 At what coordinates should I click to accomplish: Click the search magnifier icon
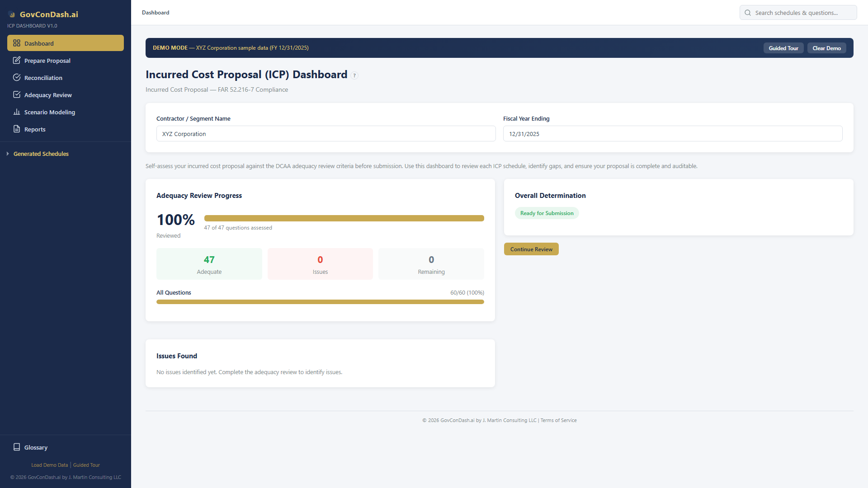coord(748,12)
